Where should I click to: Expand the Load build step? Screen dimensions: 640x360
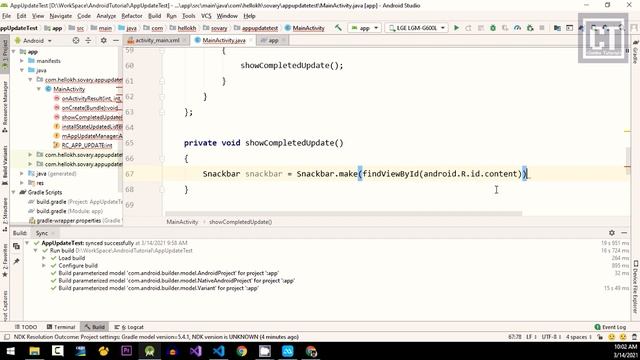[x=44, y=258]
